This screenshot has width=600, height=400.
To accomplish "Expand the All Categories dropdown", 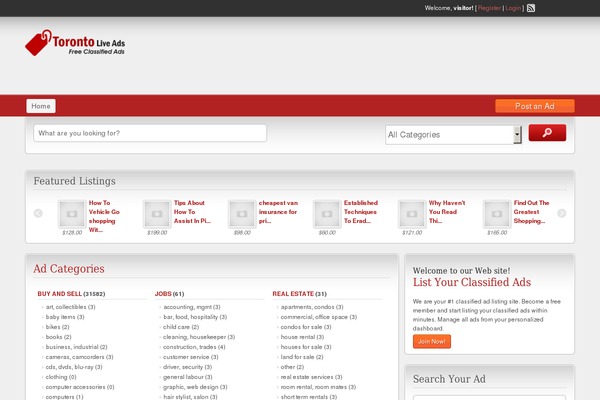I will click(x=453, y=135).
